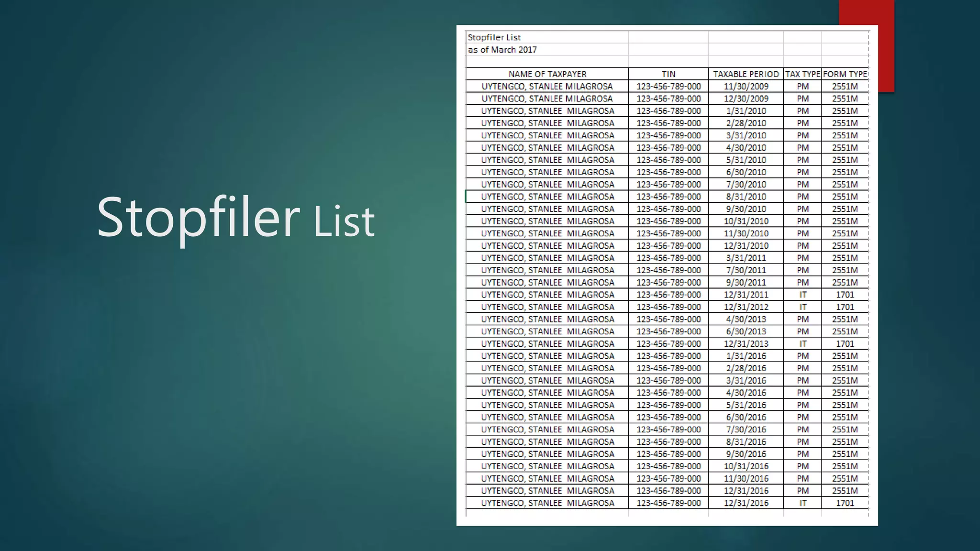The height and width of the screenshot is (551, 980).
Task: Select the last row's 1701 form cell
Action: (x=845, y=503)
